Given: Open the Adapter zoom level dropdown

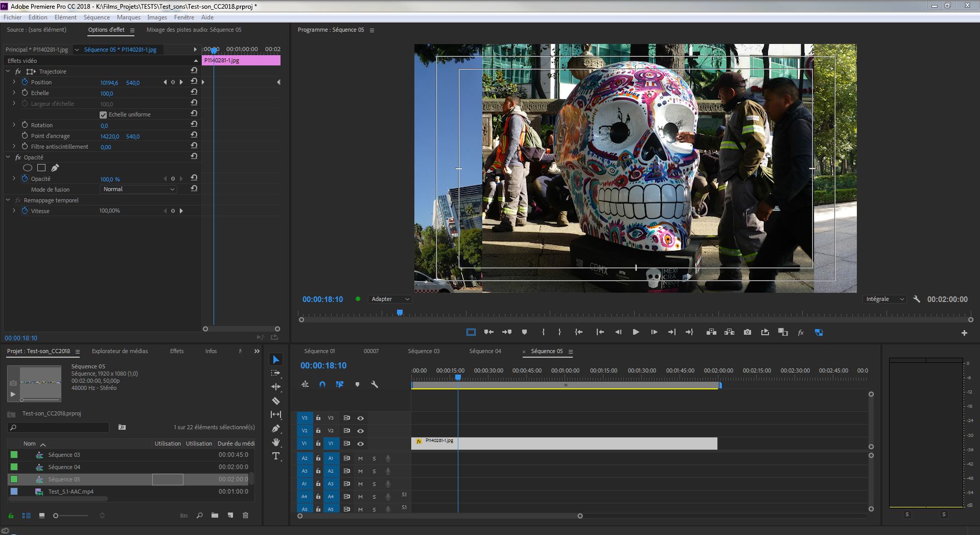Looking at the screenshot, I should (x=390, y=299).
